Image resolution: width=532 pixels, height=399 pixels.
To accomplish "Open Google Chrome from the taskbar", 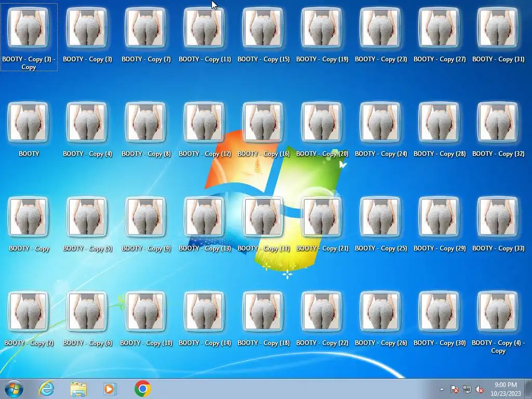I will [142, 389].
